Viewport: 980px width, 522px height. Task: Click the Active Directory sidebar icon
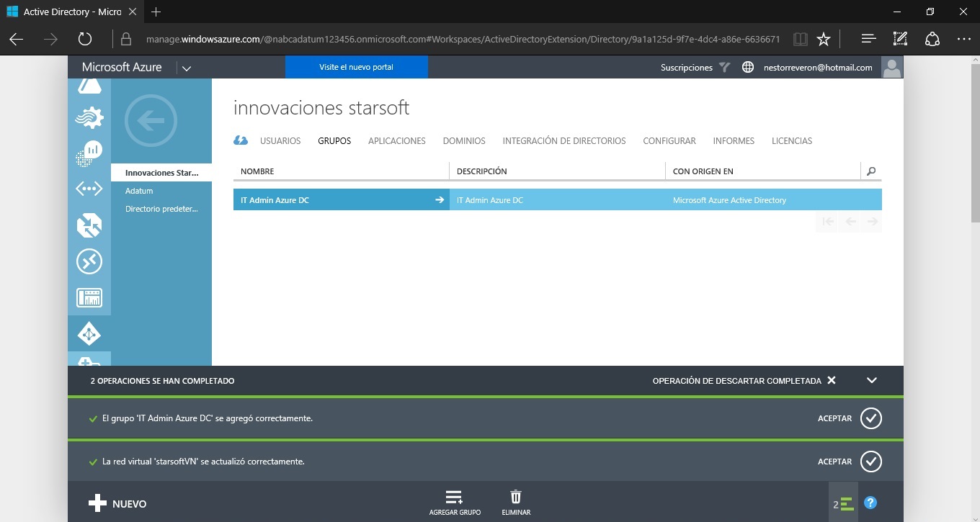pos(89,334)
